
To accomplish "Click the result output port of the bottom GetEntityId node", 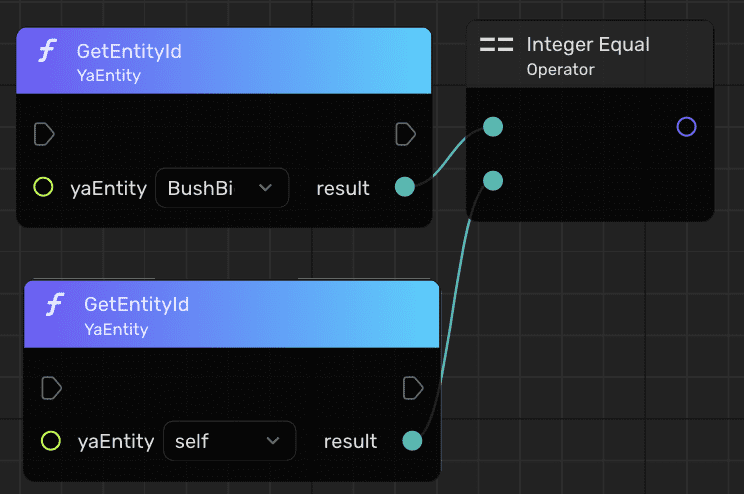I will point(412,441).
